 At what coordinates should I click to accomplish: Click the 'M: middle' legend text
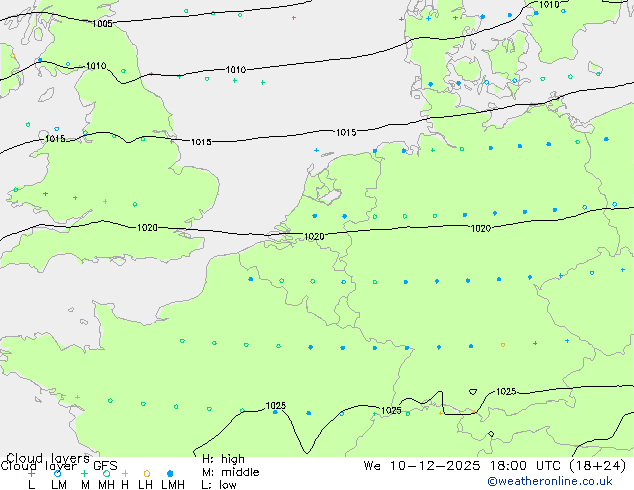click(x=230, y=472)
